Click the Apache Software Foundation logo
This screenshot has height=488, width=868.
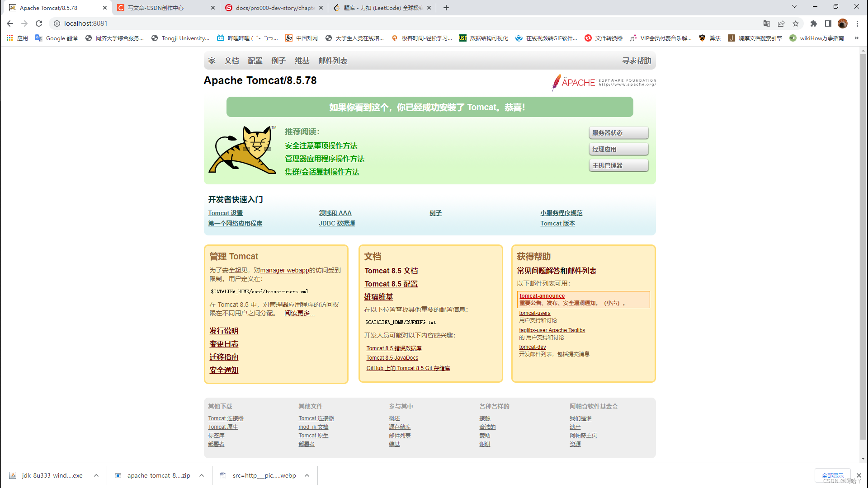tap(604, 83)
